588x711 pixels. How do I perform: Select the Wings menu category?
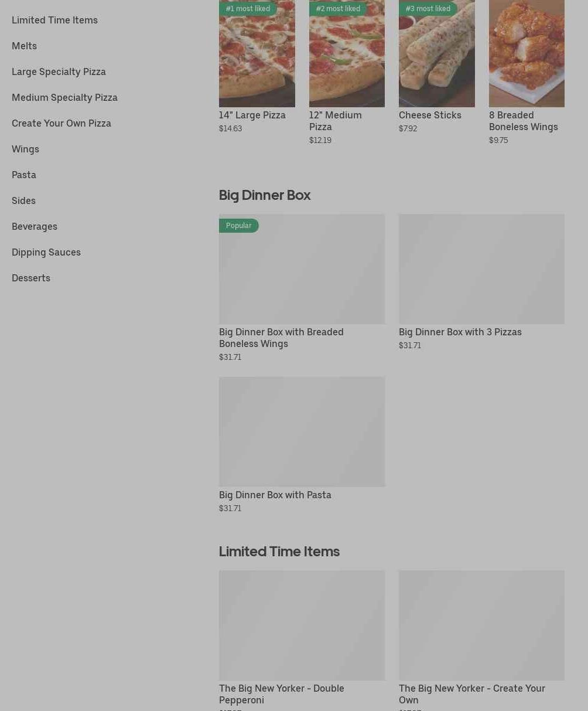[x=25, y=149]
